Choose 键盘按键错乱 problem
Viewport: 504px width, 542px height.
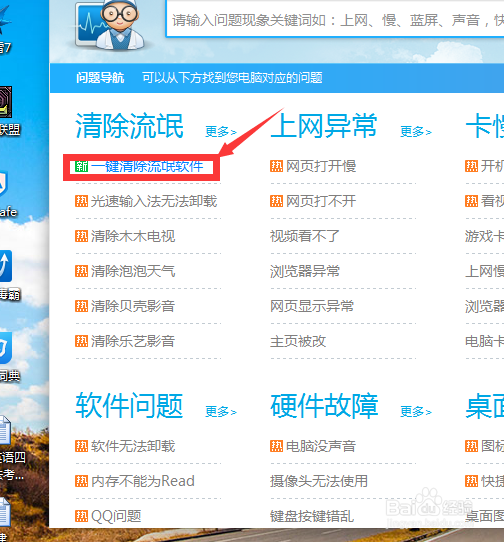312,516
